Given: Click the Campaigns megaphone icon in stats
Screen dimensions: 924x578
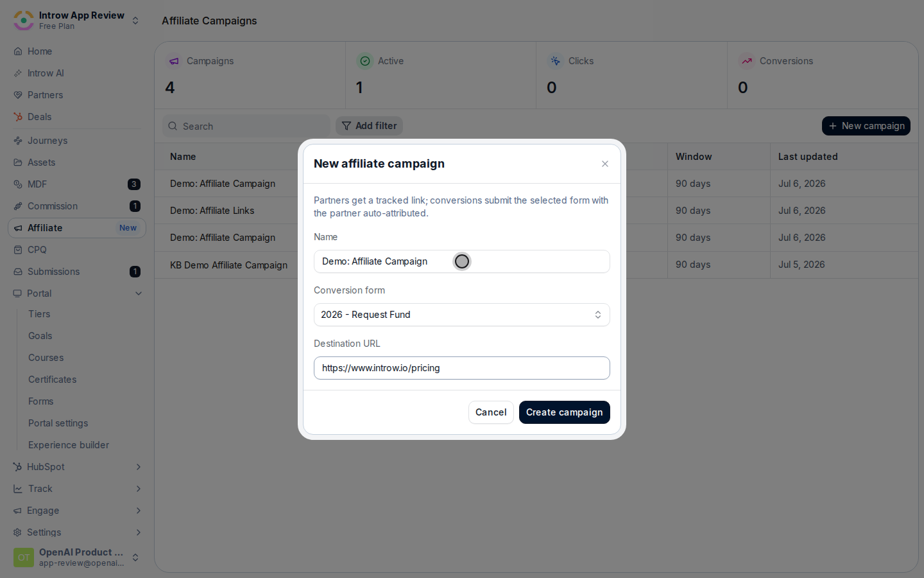Looking at the screenshot, I should [x=174, y=61].
